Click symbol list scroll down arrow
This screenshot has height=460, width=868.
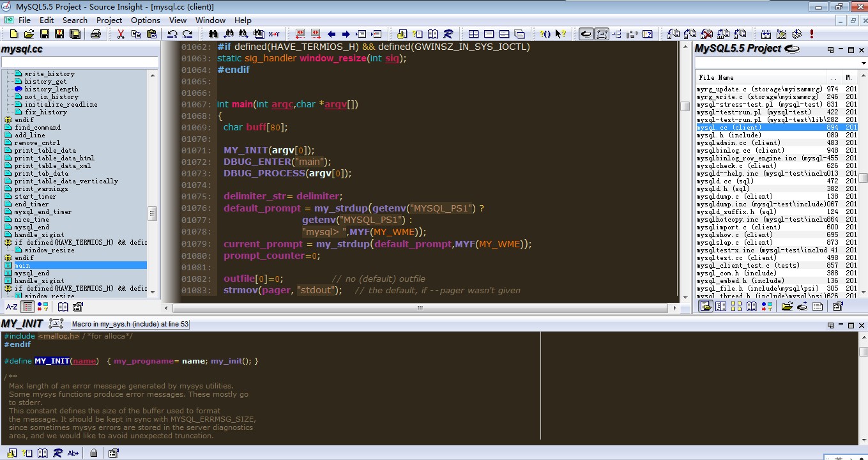coord(152,292)
